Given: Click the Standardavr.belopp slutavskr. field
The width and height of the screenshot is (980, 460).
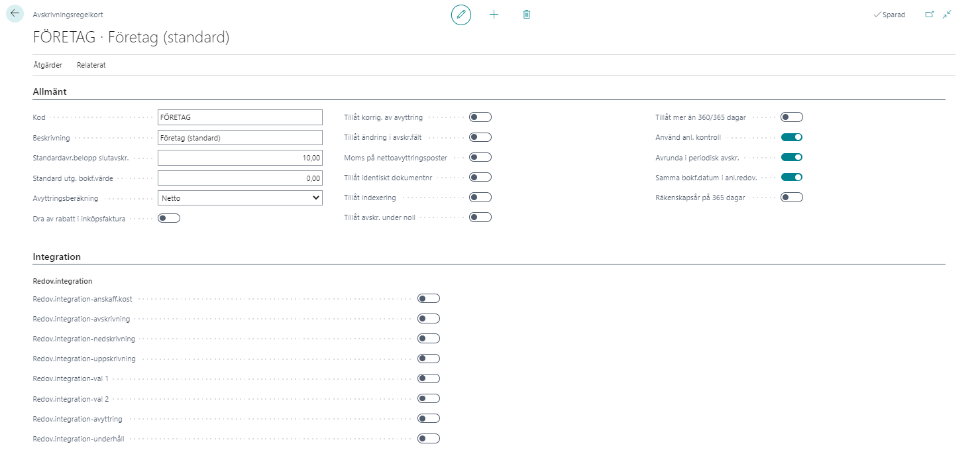Looking at the screenshot, I should pos(240,158).
